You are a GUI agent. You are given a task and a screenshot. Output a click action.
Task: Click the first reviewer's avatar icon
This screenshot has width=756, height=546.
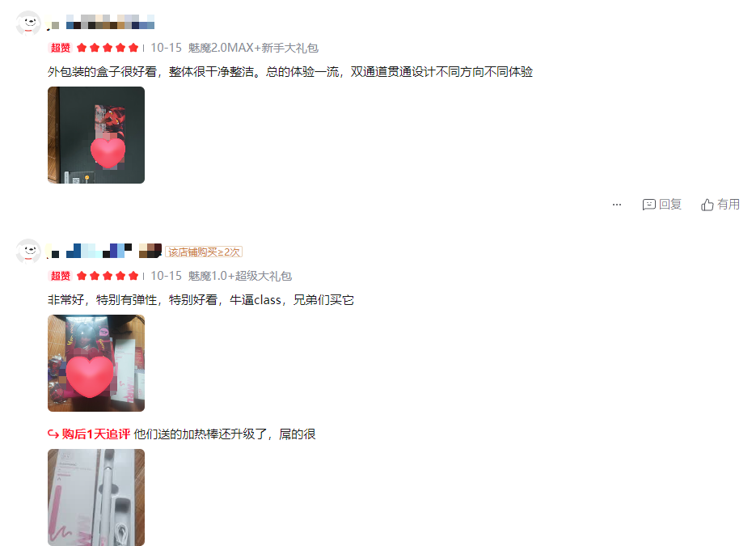[28, 23]
